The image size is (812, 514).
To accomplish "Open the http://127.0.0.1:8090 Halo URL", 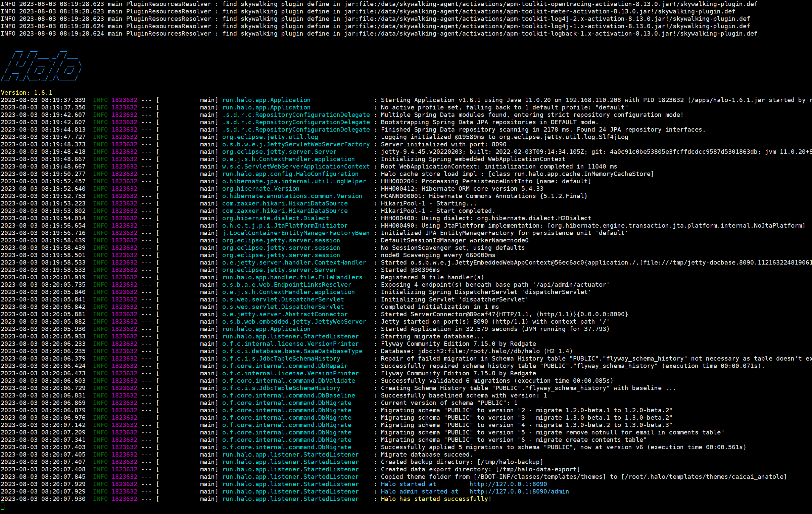I will point(508,484).
